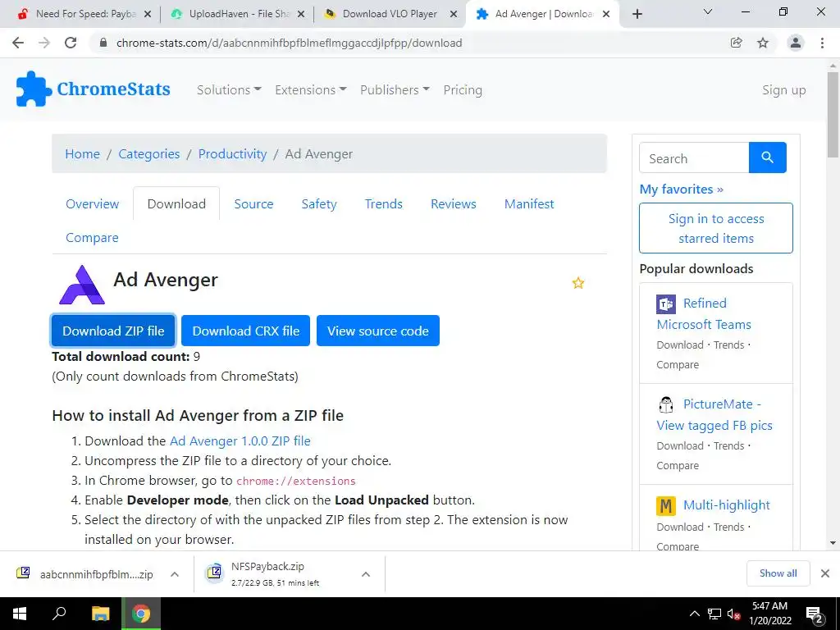The image size is (840, 630).
Task: Click the address bar URL
Action: [290, 43]
